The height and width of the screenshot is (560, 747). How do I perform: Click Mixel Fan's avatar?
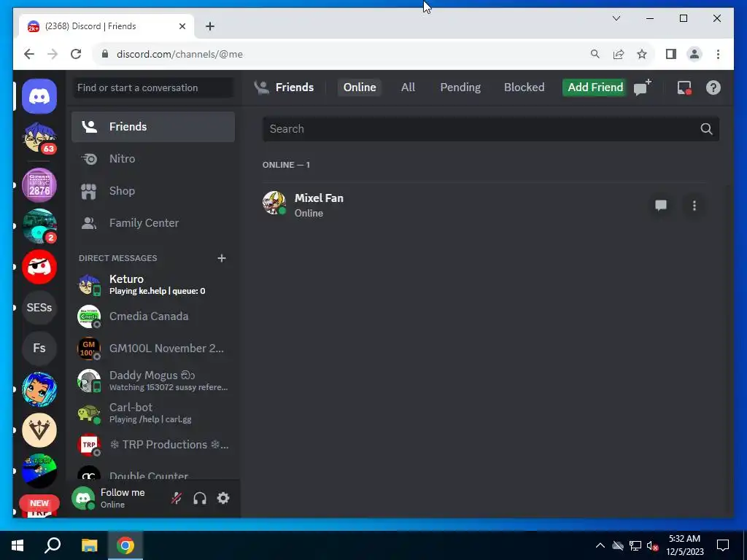tap(274, 203)
